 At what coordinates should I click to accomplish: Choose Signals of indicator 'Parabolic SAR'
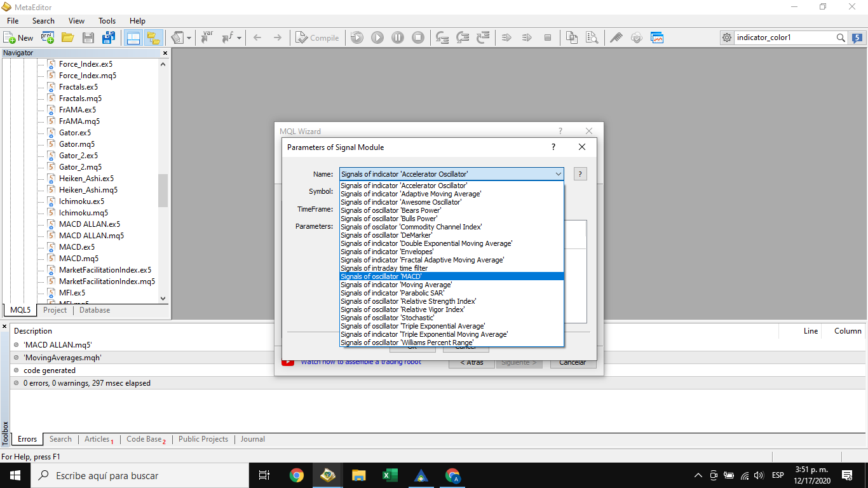click(451, 293)
